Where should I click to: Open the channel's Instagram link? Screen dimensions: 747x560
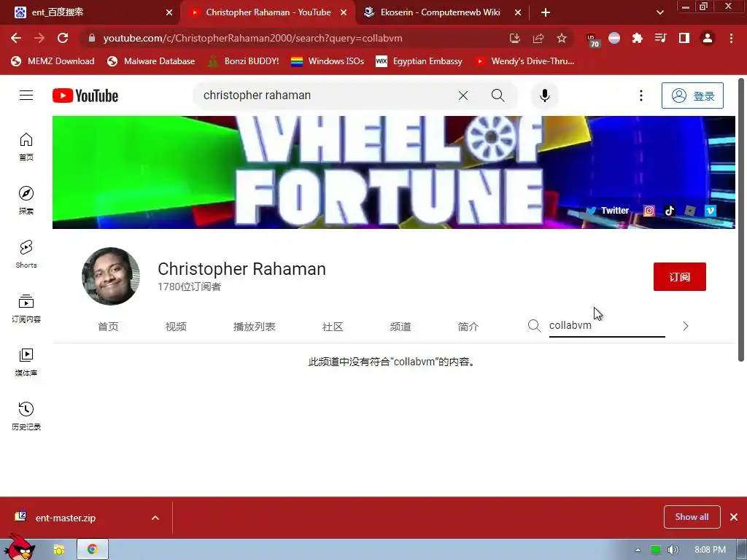pyautogui.click(x=649, y=211)
